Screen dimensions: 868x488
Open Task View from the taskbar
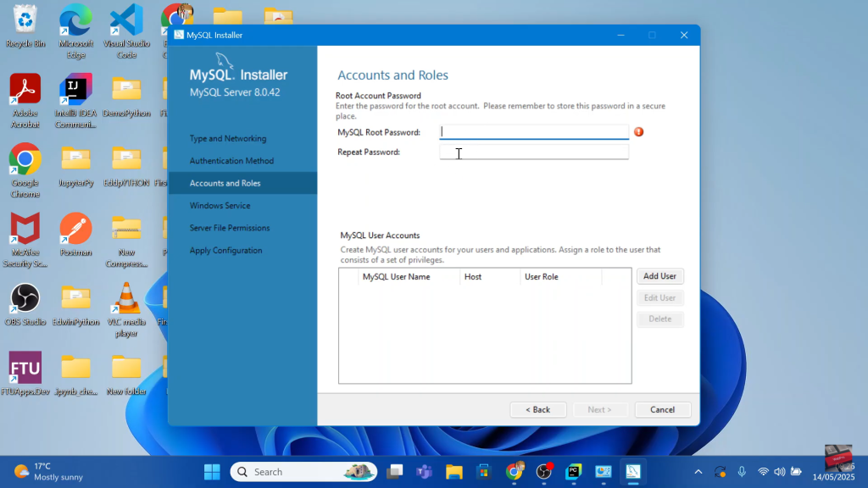pos(395,472)
